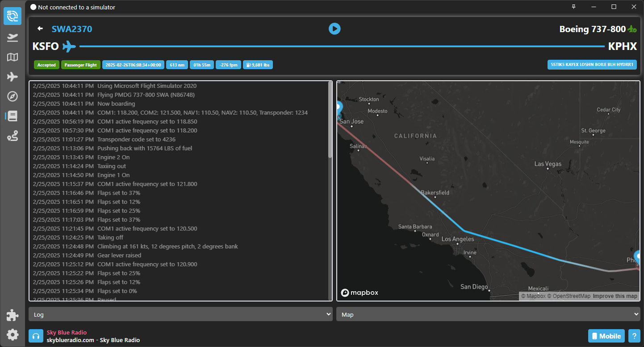This screenshot has height=347, width=644.
Task: Click the -276 fpm landing rate badge
Action: pyautogui.click(x=229, y=65)
